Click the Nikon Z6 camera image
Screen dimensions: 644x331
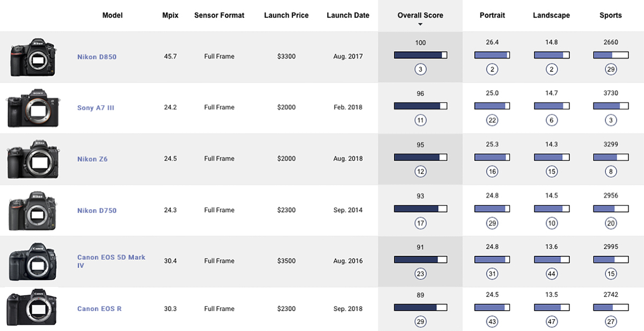pyautogui.click(x=32, y=159)
